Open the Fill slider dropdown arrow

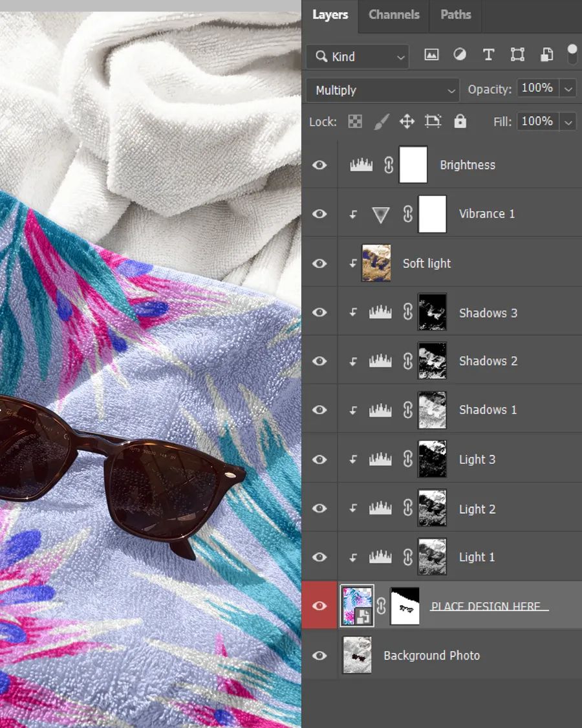point(568,122)
